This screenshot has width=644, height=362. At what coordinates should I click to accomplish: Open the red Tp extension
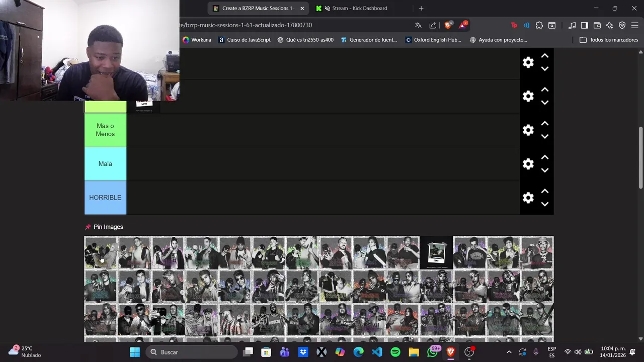pyautogui.click(x=514, y=25)
